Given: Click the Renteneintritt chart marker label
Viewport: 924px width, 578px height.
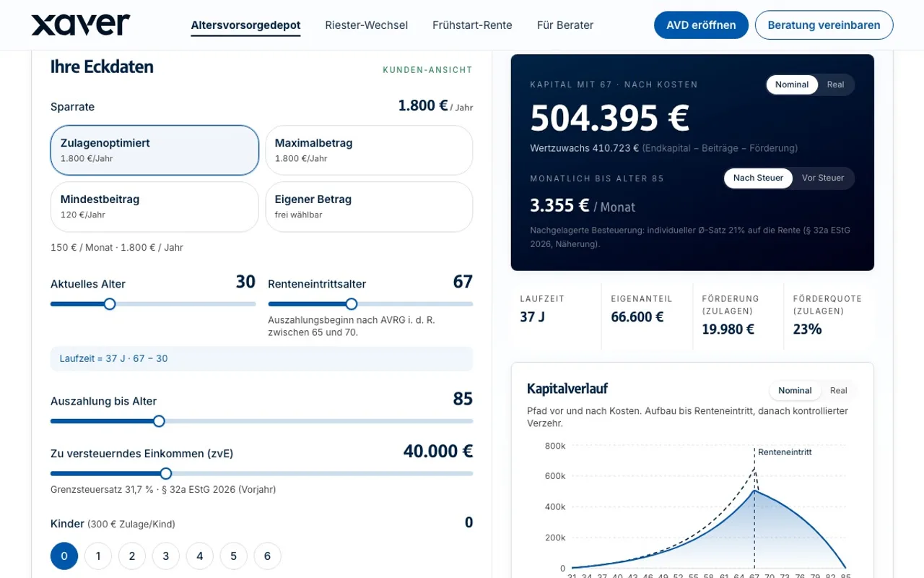Looking at the screenshot, I should click(x=785, y=452).
